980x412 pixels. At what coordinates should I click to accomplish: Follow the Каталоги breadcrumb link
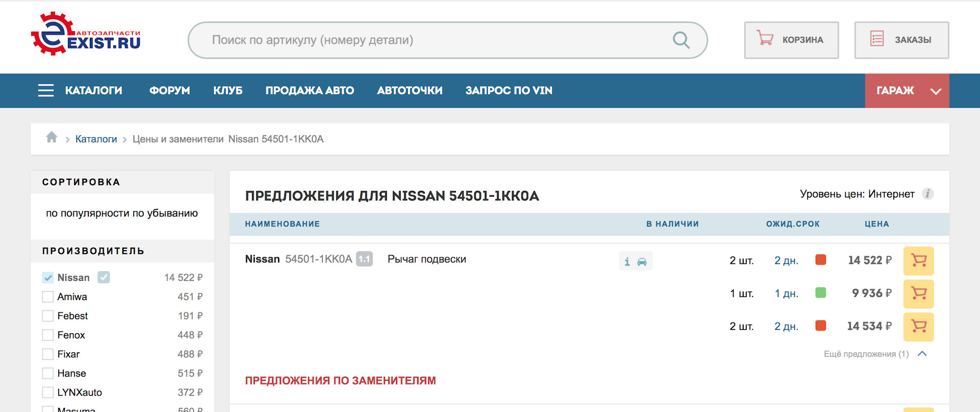pyautogui.click(x=96, y=139)
